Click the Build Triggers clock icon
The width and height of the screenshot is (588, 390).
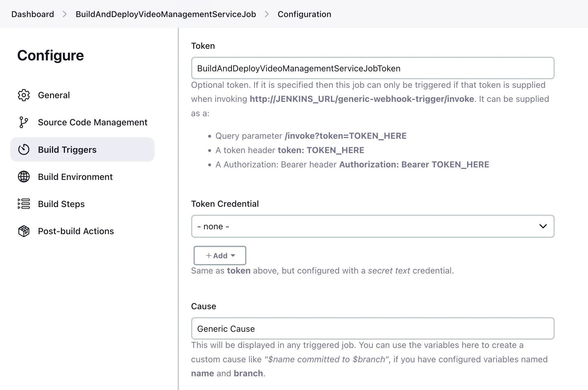pyautogui.click(x=24, y=149)
